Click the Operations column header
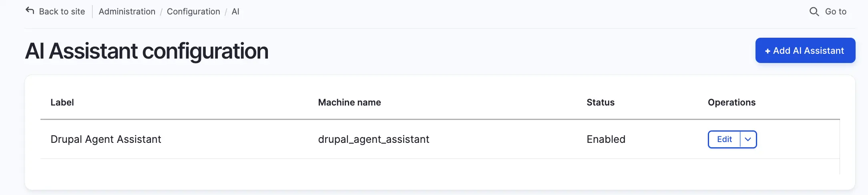This screenshot has width=868, height=195. pyautogui.click(x=731, y=102)
